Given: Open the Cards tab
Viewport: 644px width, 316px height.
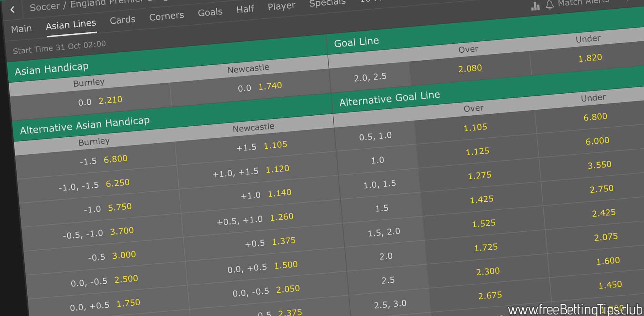Looking at the screenshot, I should (122, 20).
